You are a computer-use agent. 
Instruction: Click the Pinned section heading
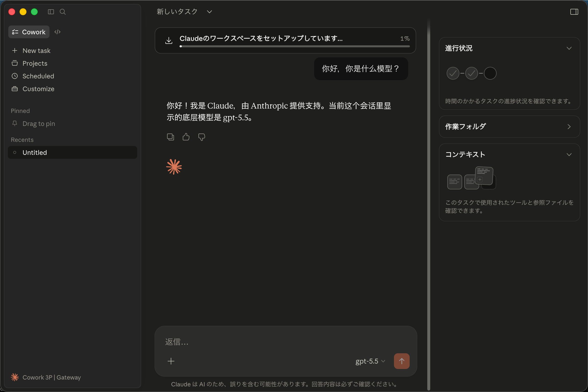coord(20,111)
